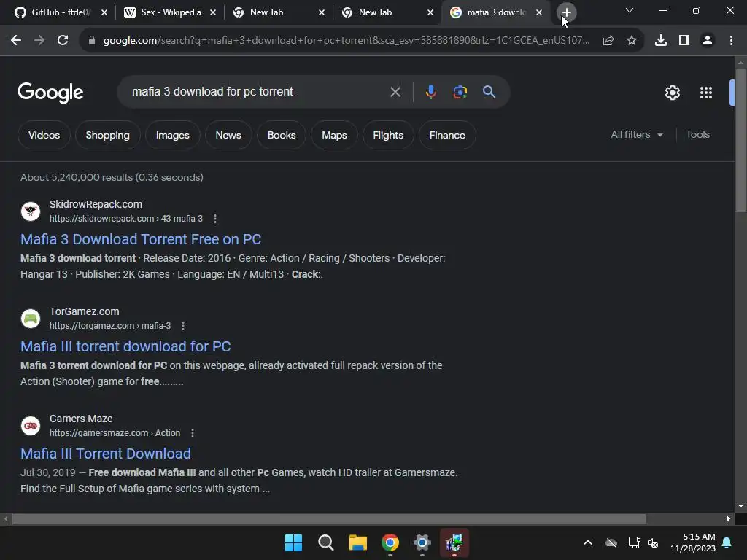747x560 pixels.
Task: Open Mafia III Torrent Download link
Action: (105, 454)
